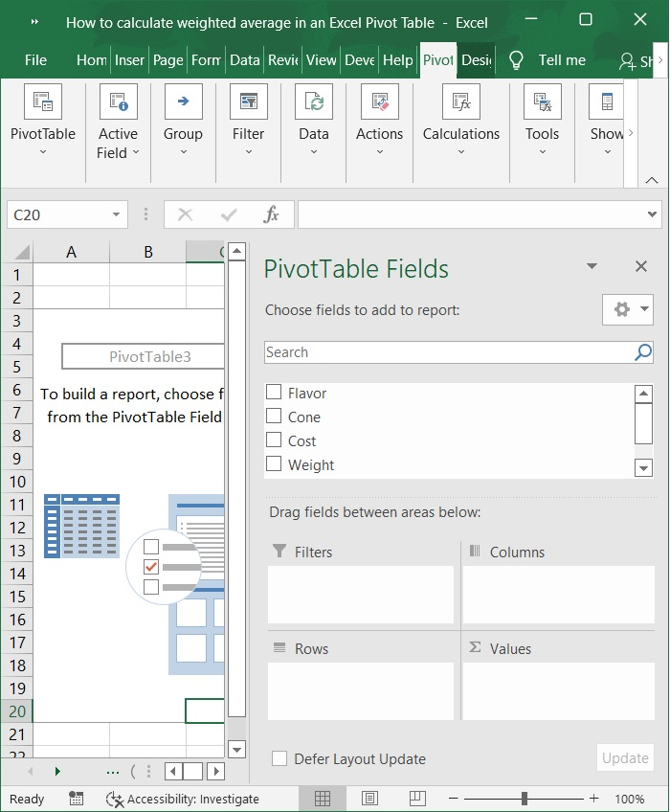Viewport: 670px width, 812px height.
Task: Click the Accessibility Investigate status icon
Action: tap(115, 799)
